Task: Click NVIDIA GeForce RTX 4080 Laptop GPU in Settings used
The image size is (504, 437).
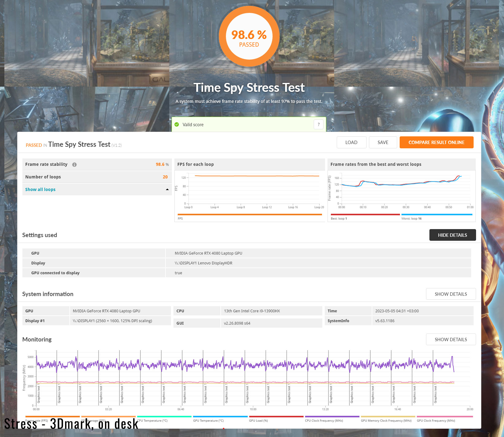Action: [x=208, y=253]
